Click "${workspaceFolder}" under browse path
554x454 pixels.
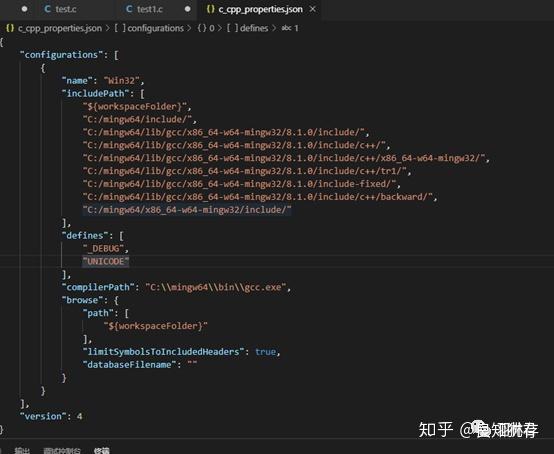pos(155,326)
